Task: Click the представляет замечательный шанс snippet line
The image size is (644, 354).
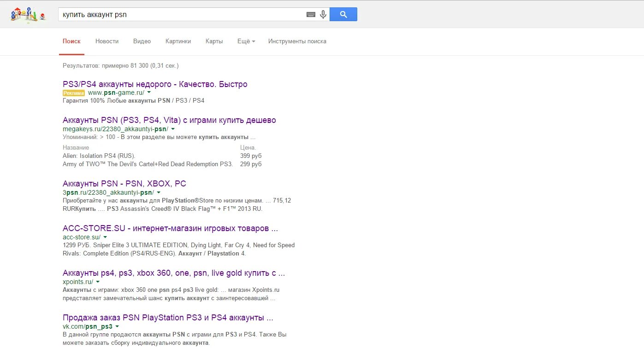Action: pyautogui.click(x=169, y=298)
